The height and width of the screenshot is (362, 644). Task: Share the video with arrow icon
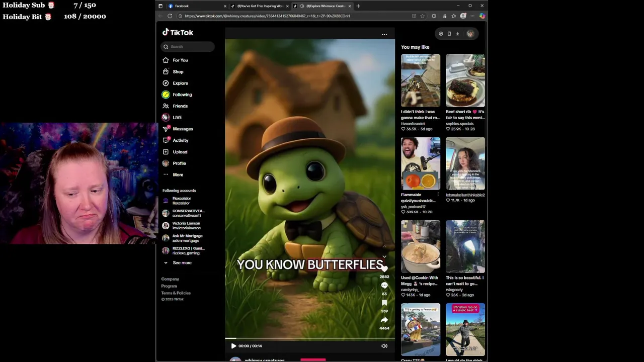384,320
